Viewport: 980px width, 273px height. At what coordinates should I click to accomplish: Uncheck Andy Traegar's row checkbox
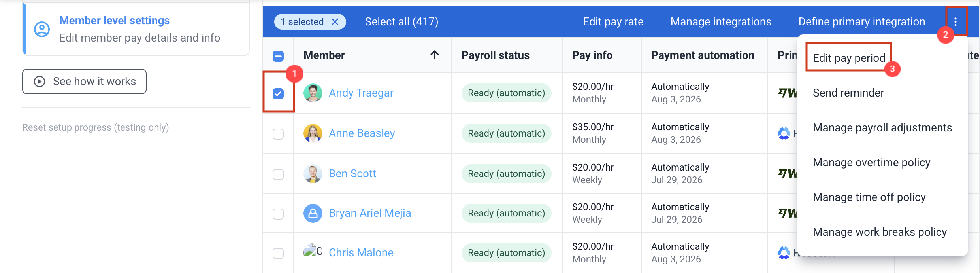pyautogui.click(x=278, y=94)
